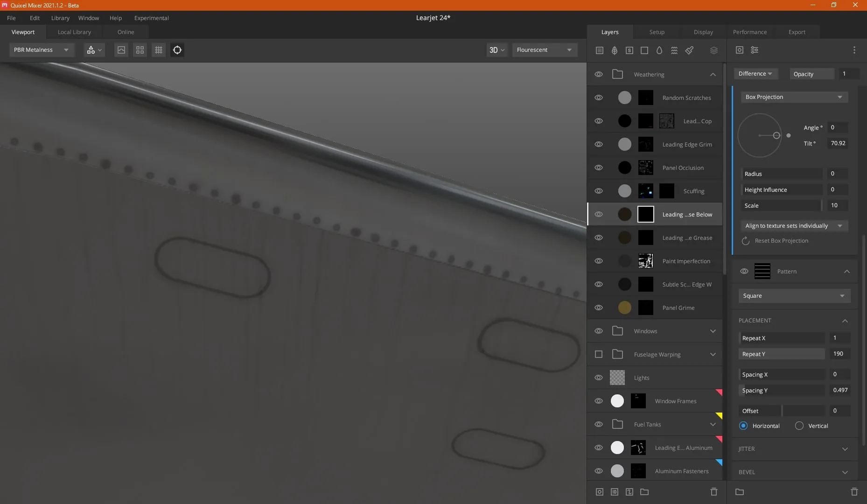Hide the Scuffing layer

[x=599, y=191]
